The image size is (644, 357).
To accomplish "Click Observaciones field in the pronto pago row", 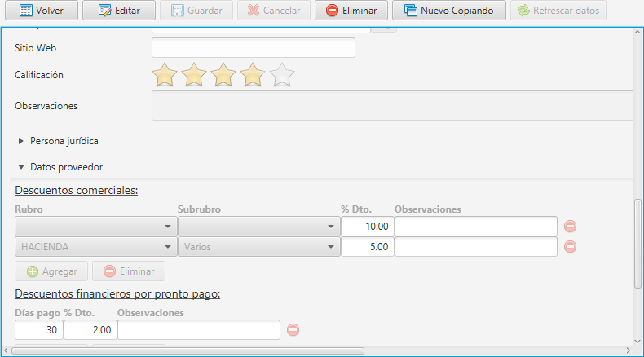I will (199, 330).
